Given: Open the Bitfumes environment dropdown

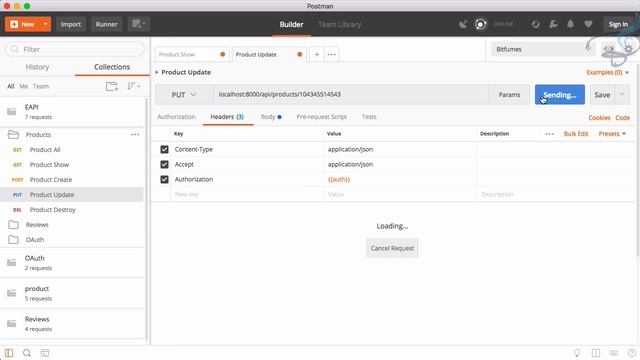Looking at the screenshot, I should (542, 49).
